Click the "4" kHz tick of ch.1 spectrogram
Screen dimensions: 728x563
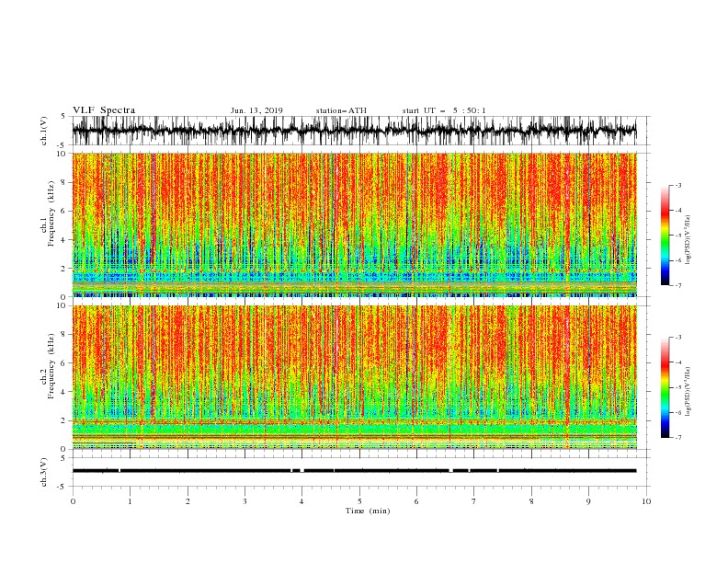point(64,240)
